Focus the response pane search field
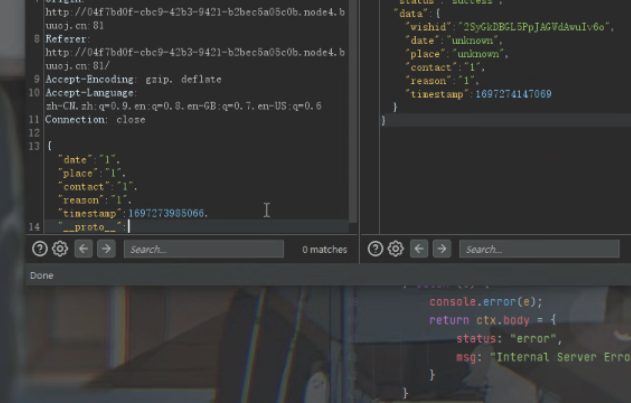This screenshot has width=631, height=403. pos(539,249)
